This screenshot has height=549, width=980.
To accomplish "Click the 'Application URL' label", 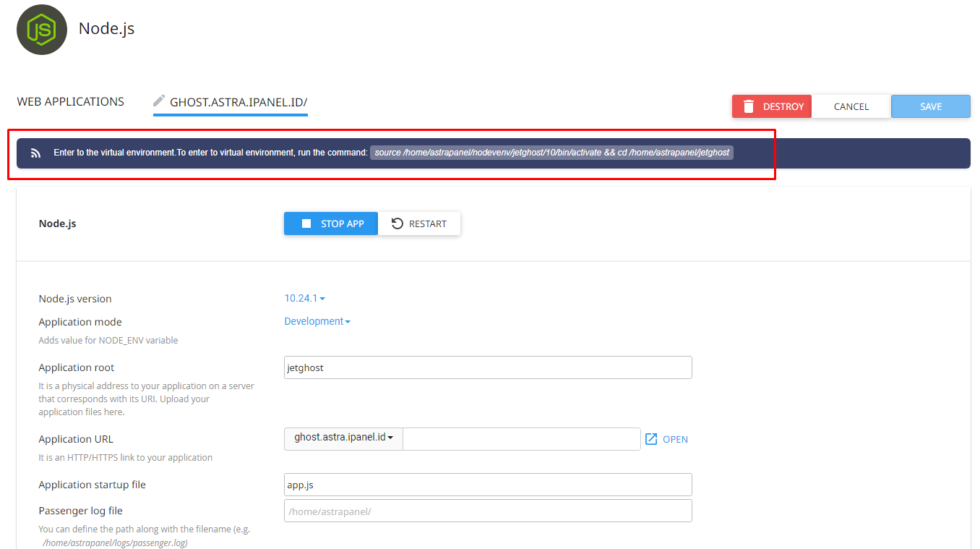I will point(76,439).
